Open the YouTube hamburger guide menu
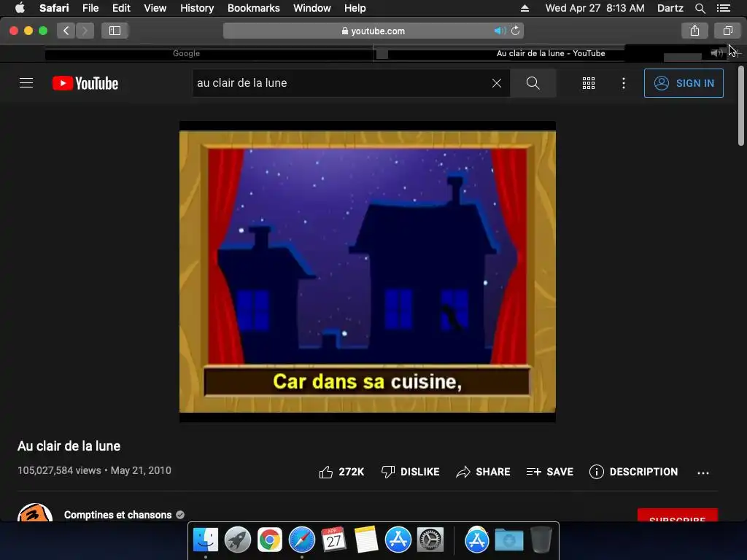Image resolution: width=747 pixels, height=560 pixels. pos(26,83)
